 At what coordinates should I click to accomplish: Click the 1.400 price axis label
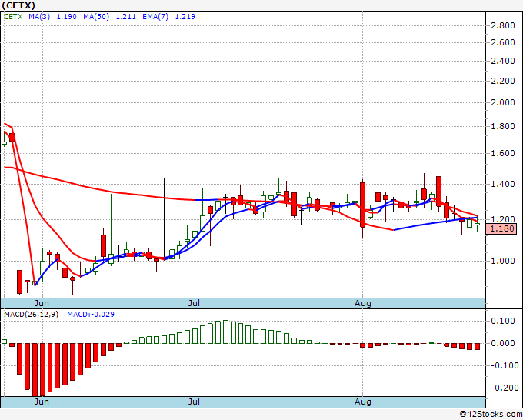click(x=503, y=184)
